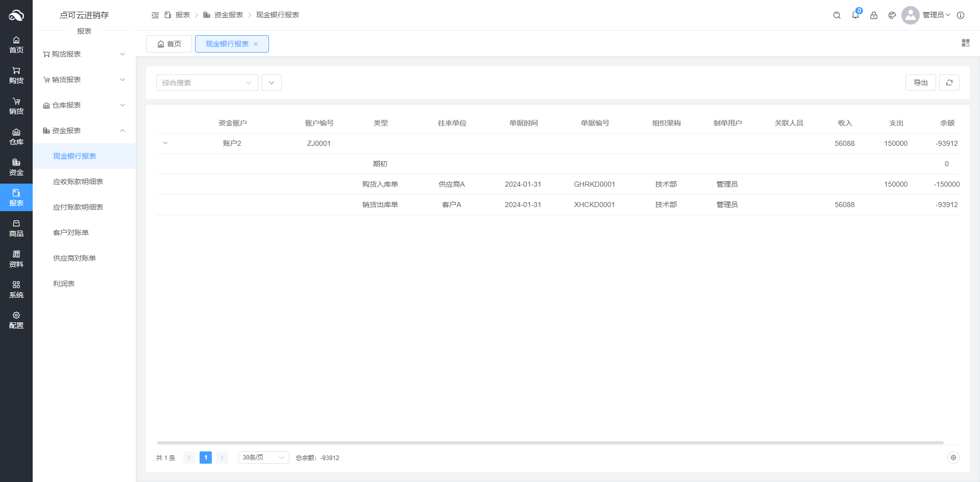Viewport: 980px width, 482px height.
Task: Open the theme palette icon
Action: pos(892,15)
